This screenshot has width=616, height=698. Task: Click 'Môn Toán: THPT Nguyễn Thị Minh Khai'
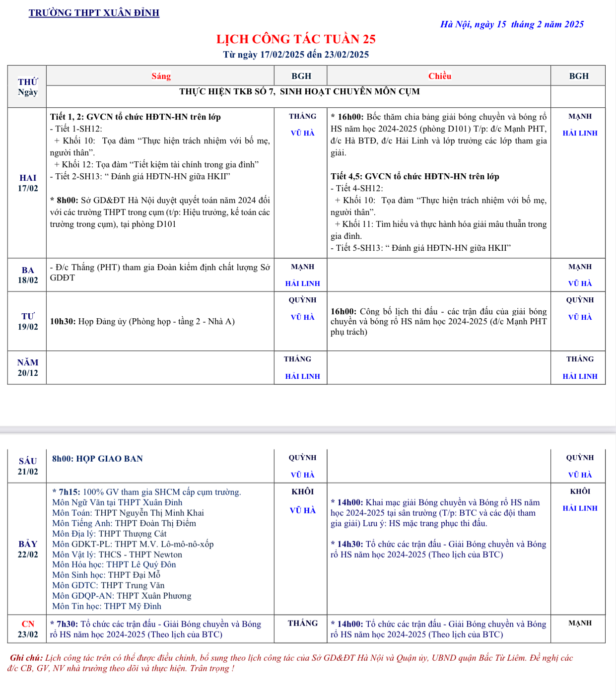[x=128, y=513]
